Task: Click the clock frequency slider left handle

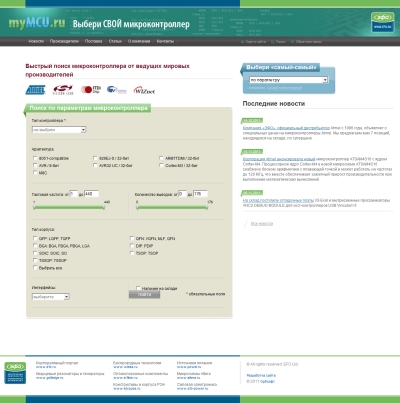Action: click(34, 207)
